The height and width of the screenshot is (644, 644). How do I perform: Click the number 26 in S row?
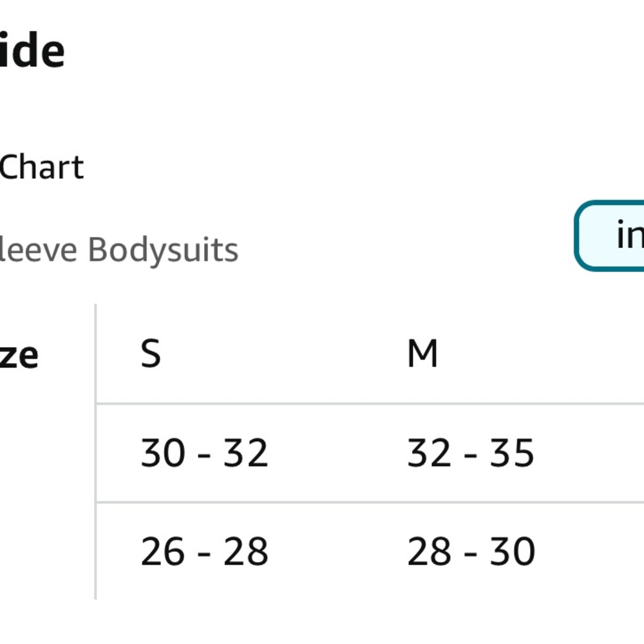[162, 551]
